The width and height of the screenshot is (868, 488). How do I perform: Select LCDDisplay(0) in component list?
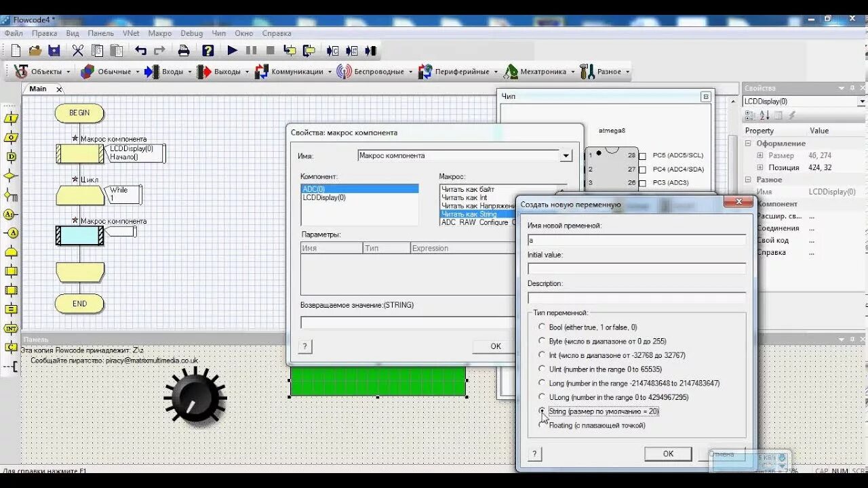coord(323,198)
